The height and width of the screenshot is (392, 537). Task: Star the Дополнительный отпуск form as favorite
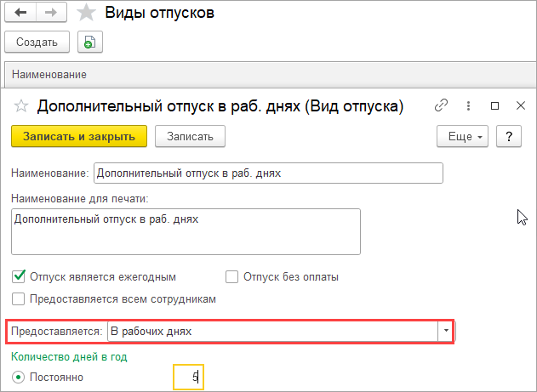coord(21,106)
